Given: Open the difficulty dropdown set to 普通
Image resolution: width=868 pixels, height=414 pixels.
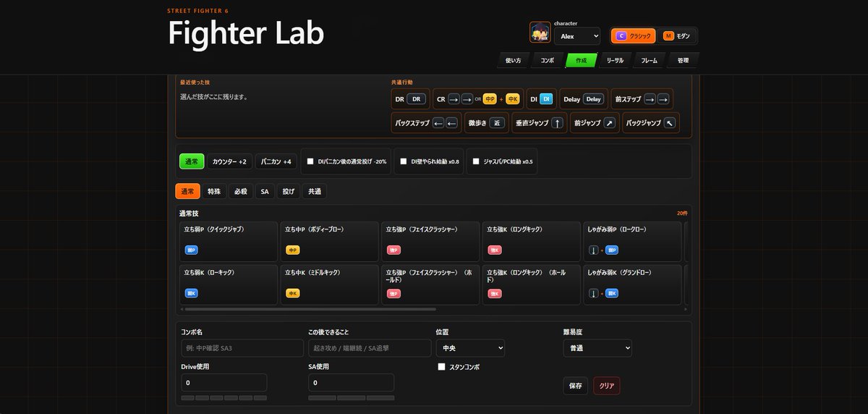Looking at the screenshot, I should click(x=597, y=348).
